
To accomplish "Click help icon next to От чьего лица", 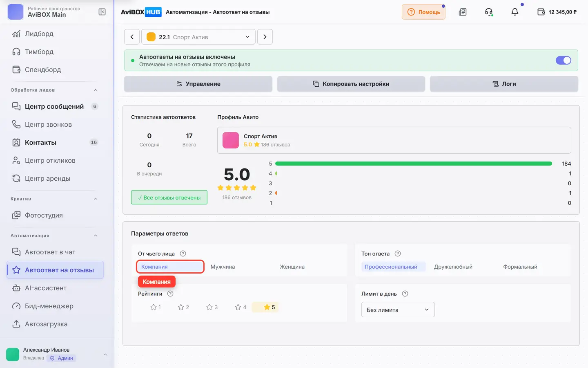I will coord(183,254).
